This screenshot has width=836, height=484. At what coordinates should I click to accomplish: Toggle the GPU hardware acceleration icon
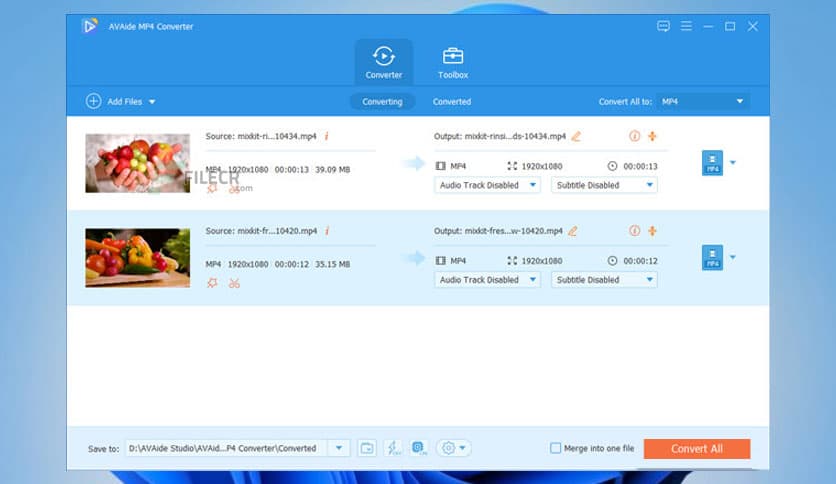coord(419,448)
